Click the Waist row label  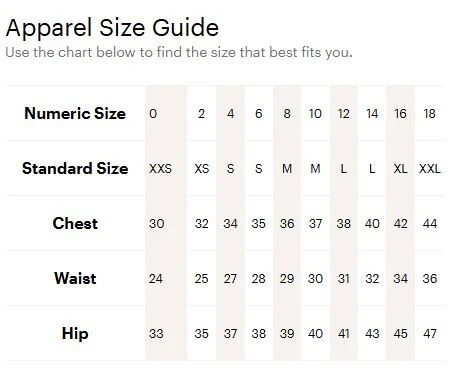point(75,278)
